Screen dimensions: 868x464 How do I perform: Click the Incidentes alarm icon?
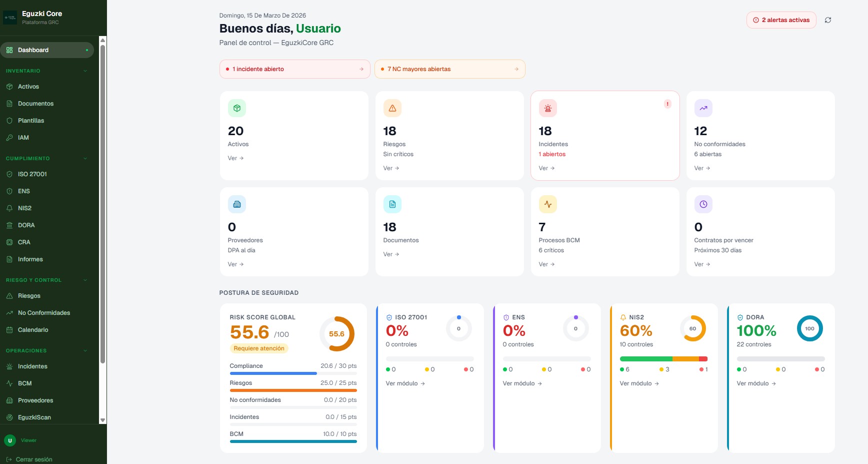pos(10,366)
